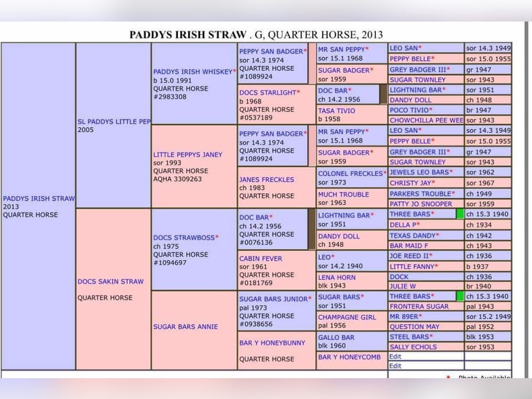Click the CHOWCHILLA PEE WEE link
532x399 pixels.
[426, 120]
